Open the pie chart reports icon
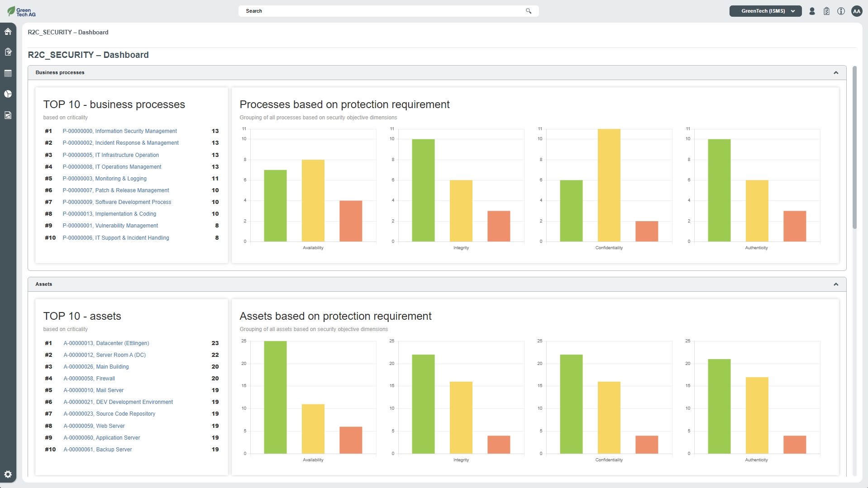This screenshot has height=488, width=868. click(8, 94)
